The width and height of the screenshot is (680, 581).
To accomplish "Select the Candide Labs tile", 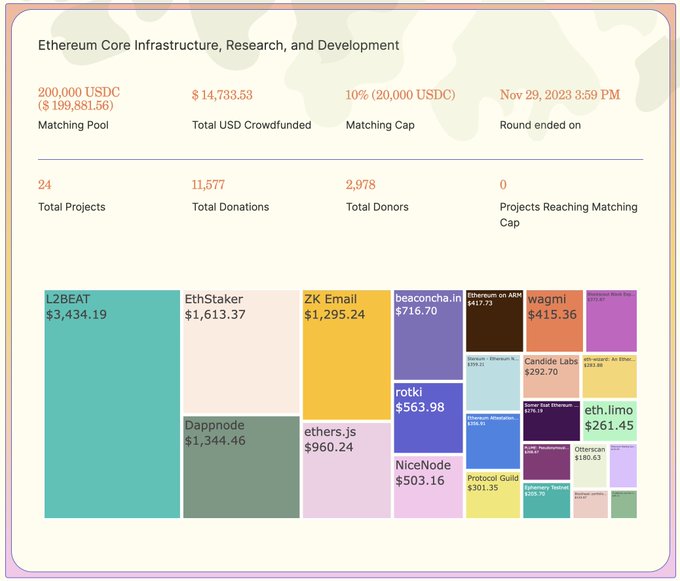I will [551, 376].
